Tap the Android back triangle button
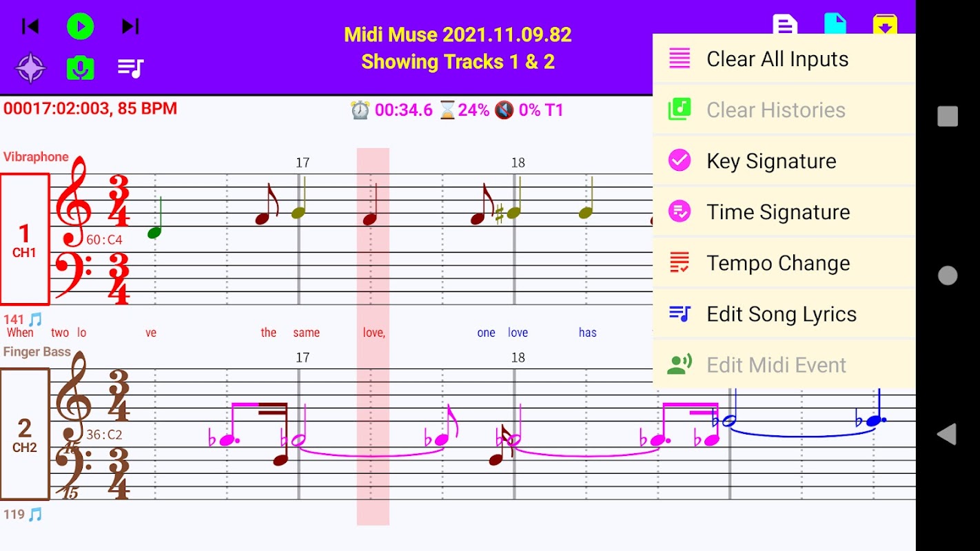This screenshot has height=551, width=980. (947, 434)
